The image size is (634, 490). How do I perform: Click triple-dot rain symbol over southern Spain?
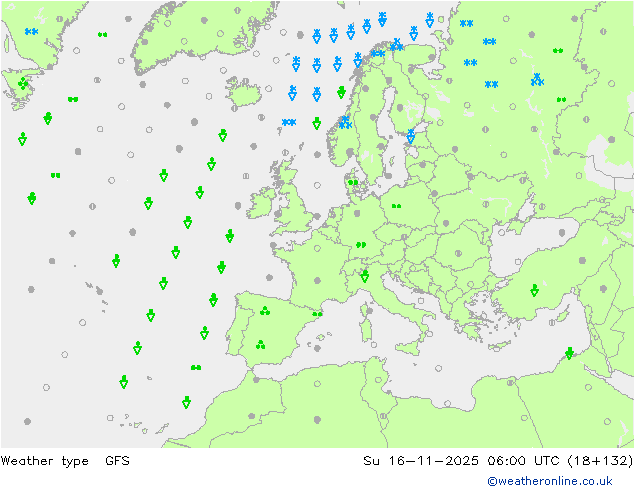pos(260,345)
